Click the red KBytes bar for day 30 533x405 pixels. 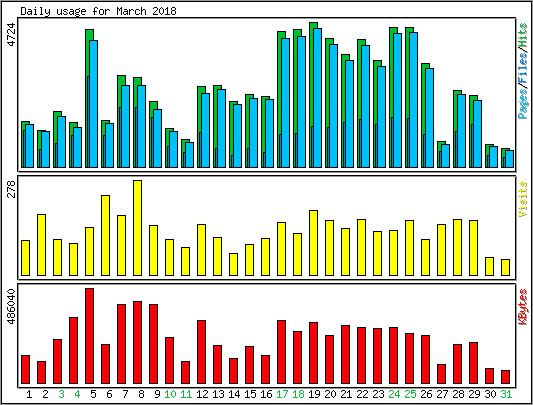coord(489,376)
